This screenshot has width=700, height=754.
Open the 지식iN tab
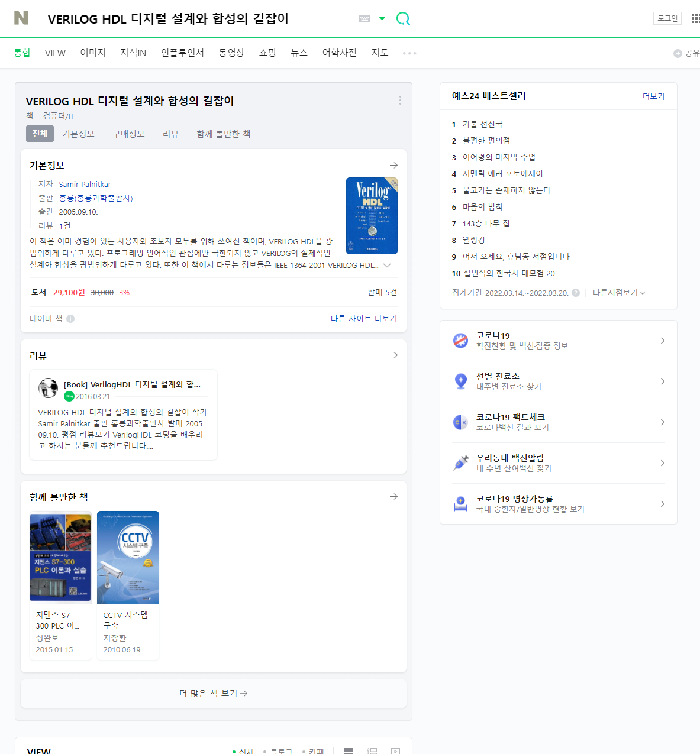(x=133, y=53)
